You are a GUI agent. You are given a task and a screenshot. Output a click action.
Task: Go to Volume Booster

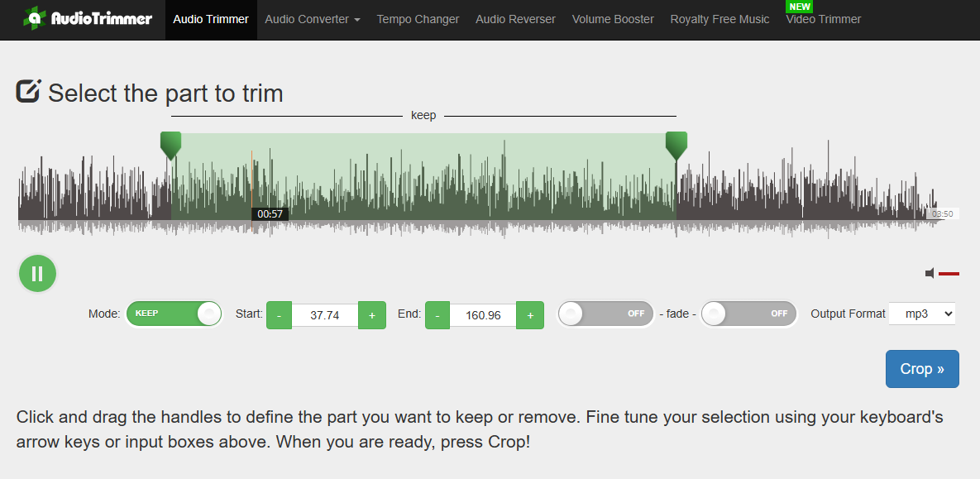(x=613, y=19)
